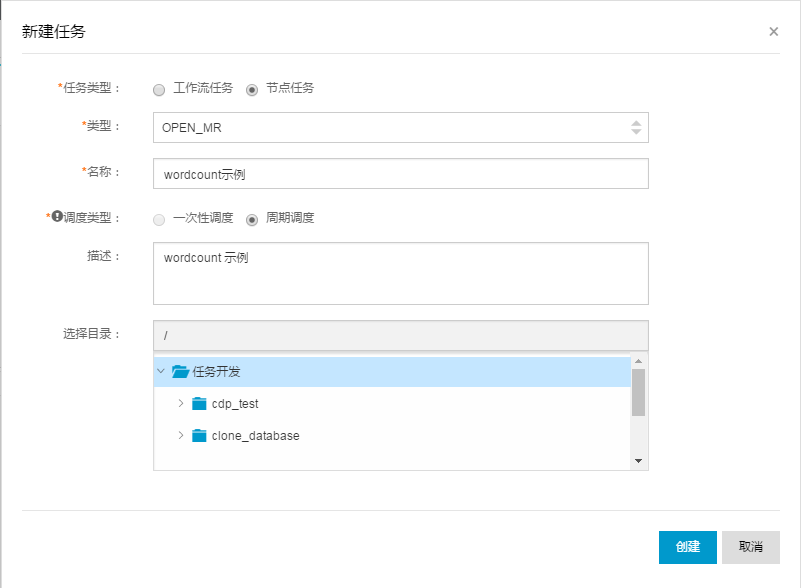
Task: Close the 新建任务 dialog with X
Action: (773, 32)
